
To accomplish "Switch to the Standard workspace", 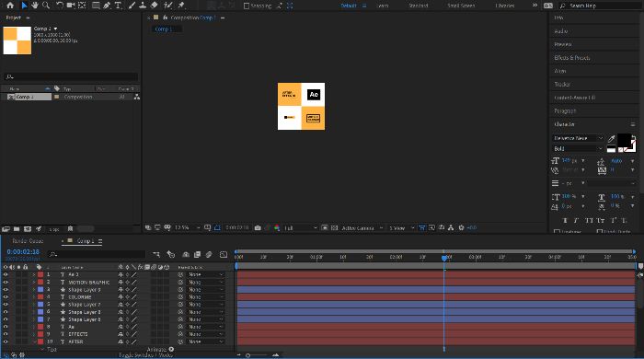I will point(418,6).
